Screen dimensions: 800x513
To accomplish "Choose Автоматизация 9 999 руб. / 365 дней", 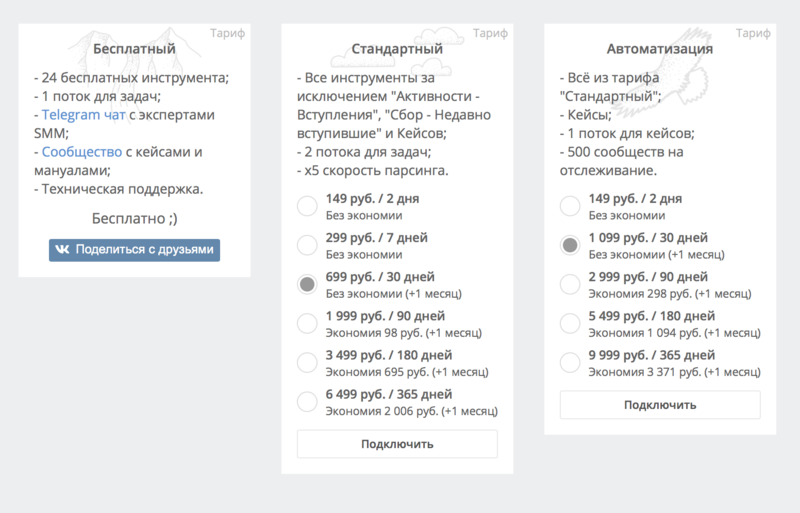I will 570,363.
